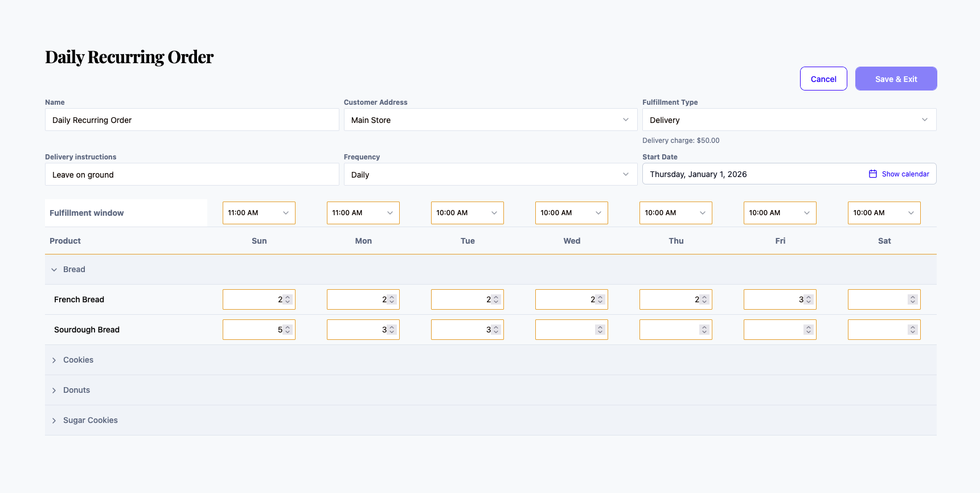Viewport: 980px width, 493px height.
Task: Click the calendar icon in Start Date
Action: [x=872, y=174]
